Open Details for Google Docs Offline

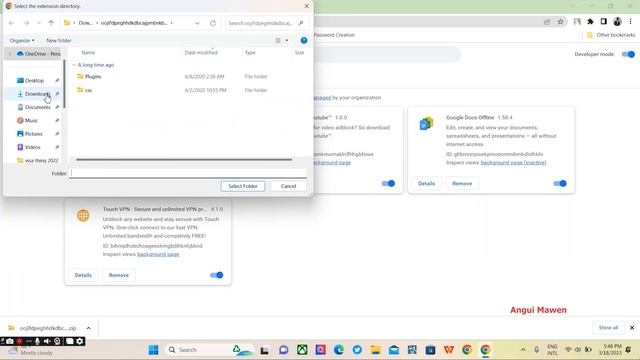[x=426, y=183]
